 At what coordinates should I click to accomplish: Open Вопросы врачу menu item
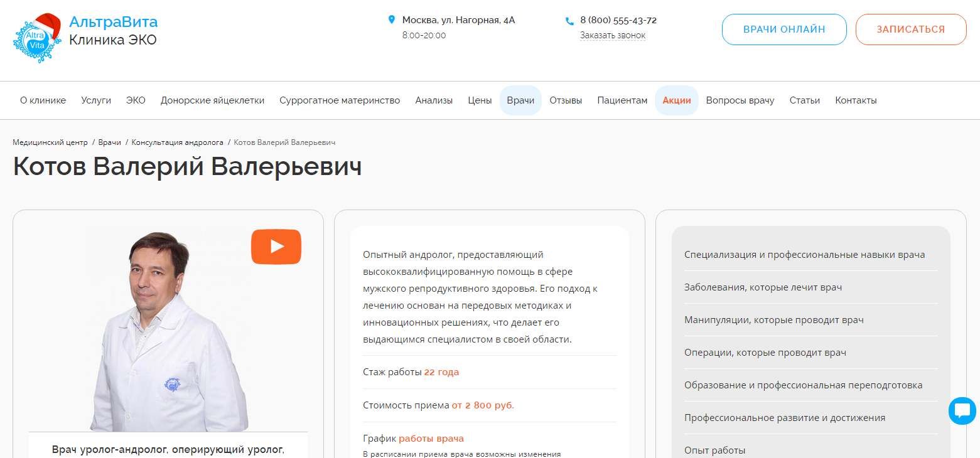click(740, 100)
